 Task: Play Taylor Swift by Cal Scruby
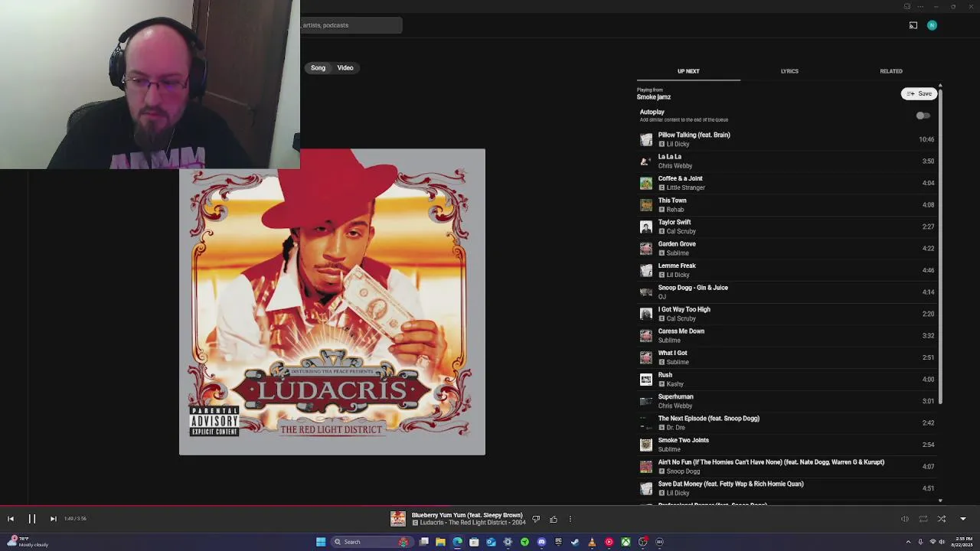[788, 227]
